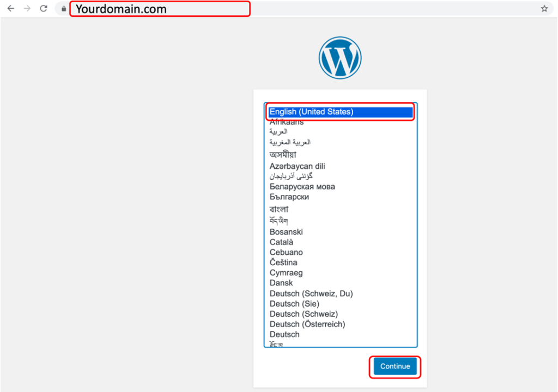Select the অসমীয়া language option
558x392 pixels.
(x=341, y=155)
